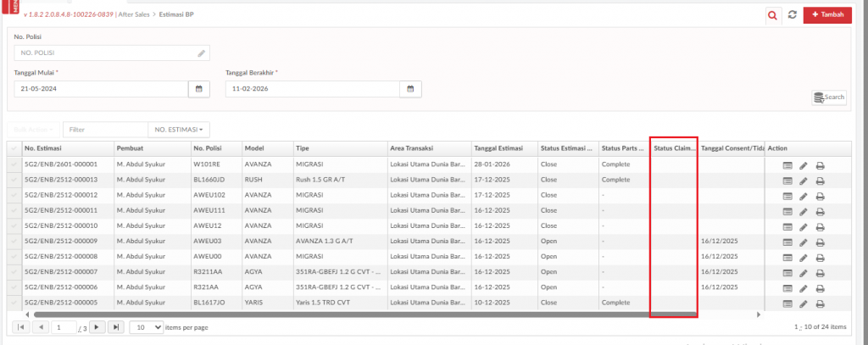This screenshot has height=345, width=868.
Task: Open the view details icon for 5G2/ENB/2512-000009
Action: 787,242
